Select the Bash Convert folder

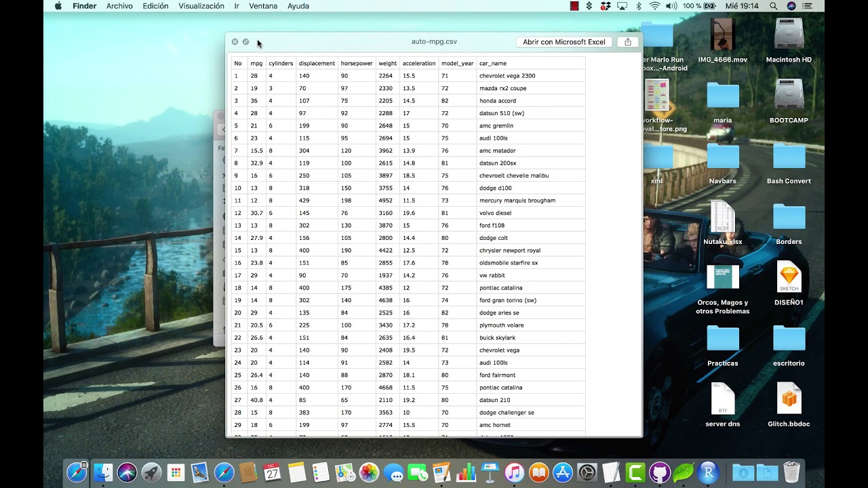[789, 162]
